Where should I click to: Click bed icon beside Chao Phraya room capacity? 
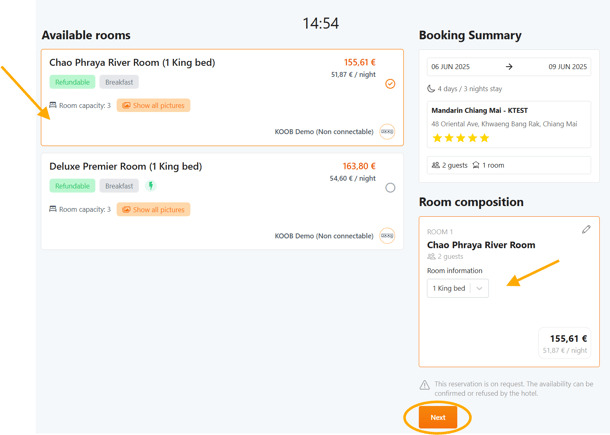(53, 105)
